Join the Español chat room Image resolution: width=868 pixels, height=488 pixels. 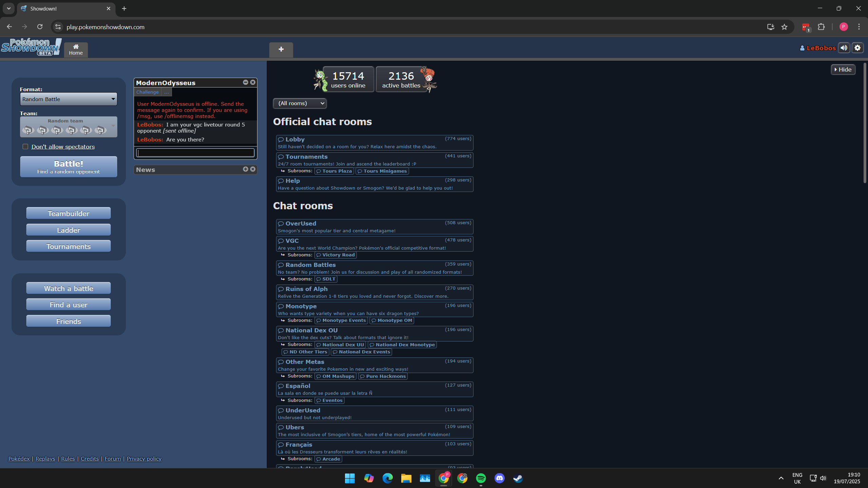(x=374, y=389)
